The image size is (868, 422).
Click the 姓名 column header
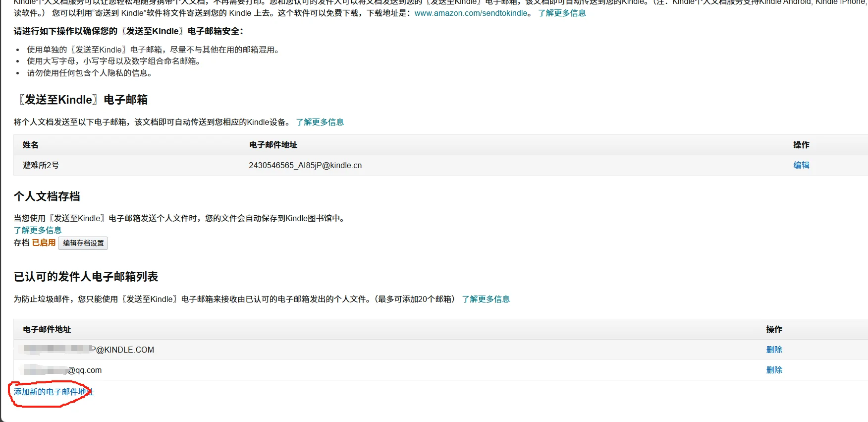[x=31, y=145]
